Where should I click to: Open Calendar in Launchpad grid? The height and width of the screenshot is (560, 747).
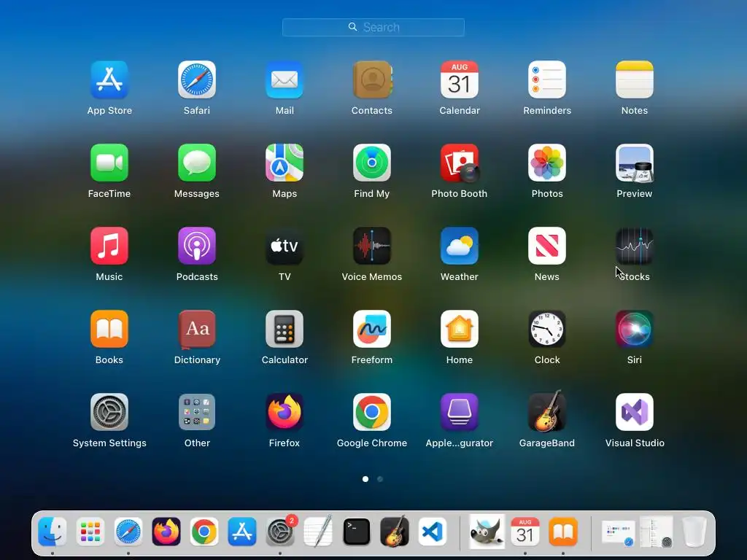click(x=460, y=79)
